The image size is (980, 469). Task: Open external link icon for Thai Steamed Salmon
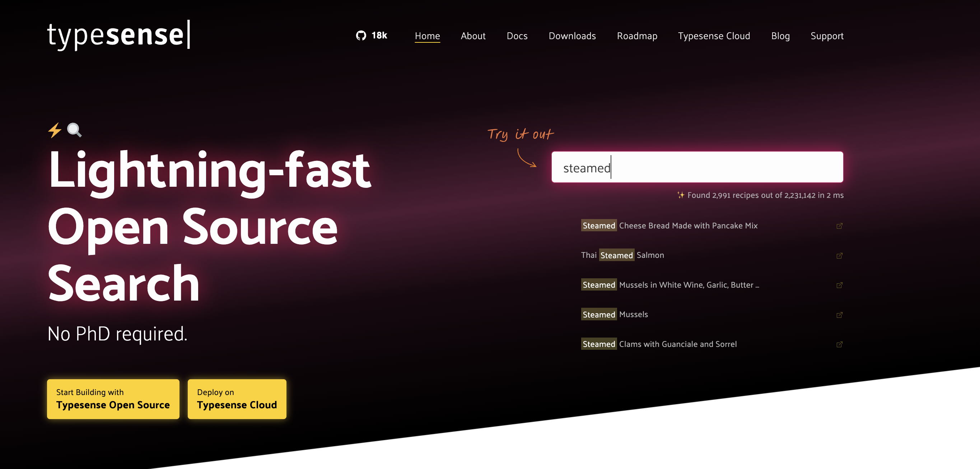(x=839, y=255)
